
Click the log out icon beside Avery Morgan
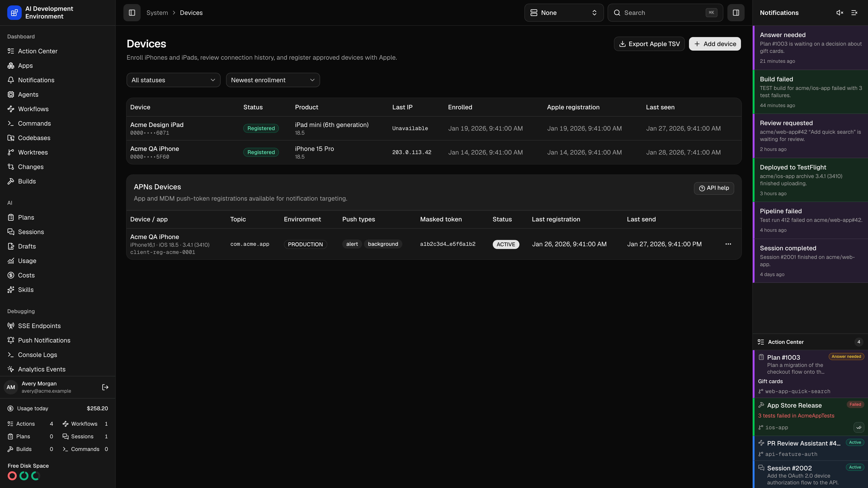105,387
